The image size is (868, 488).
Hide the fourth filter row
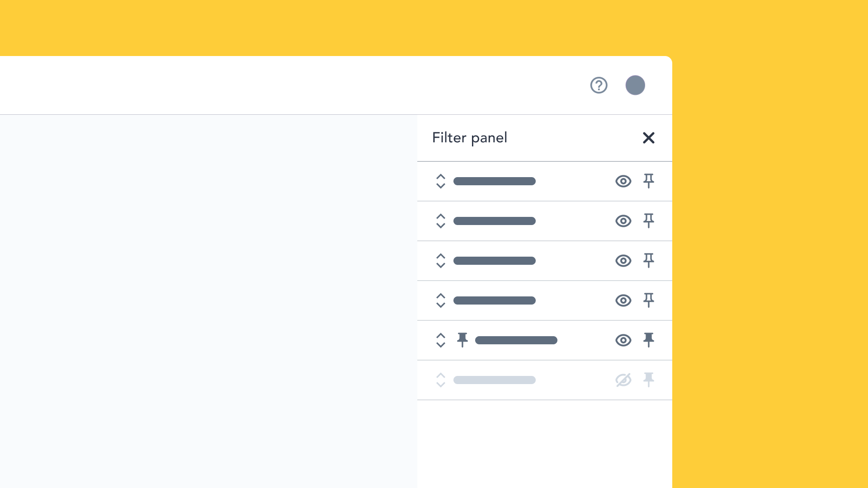point(623,300)
